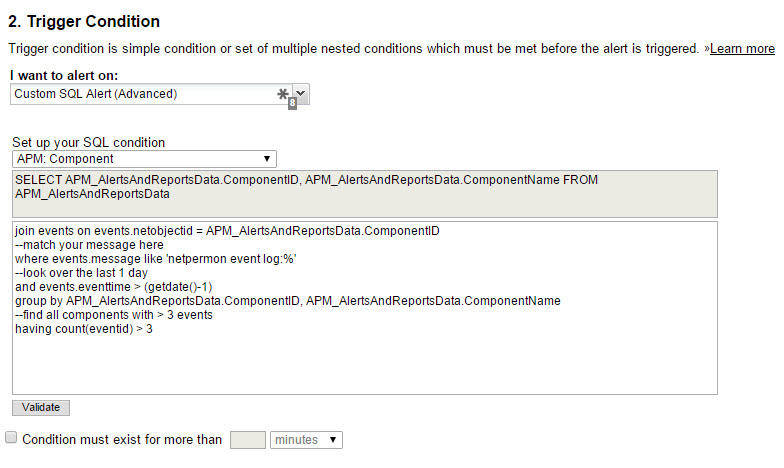This screenshot has width=784, height=468.
Task: Click the '--look over the last 1 day' comment
Action: (x=81, y=273)
